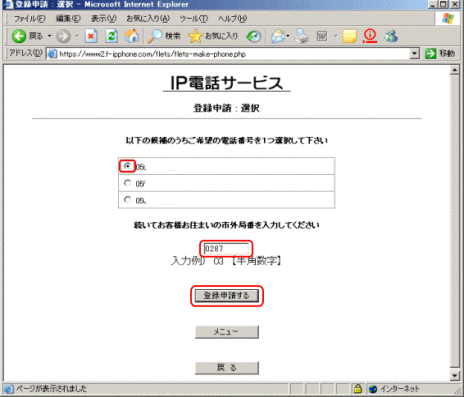Screen dimensions: 464x397
Task: Open the ヘルプ(H) menu
Action: point(233,19)
